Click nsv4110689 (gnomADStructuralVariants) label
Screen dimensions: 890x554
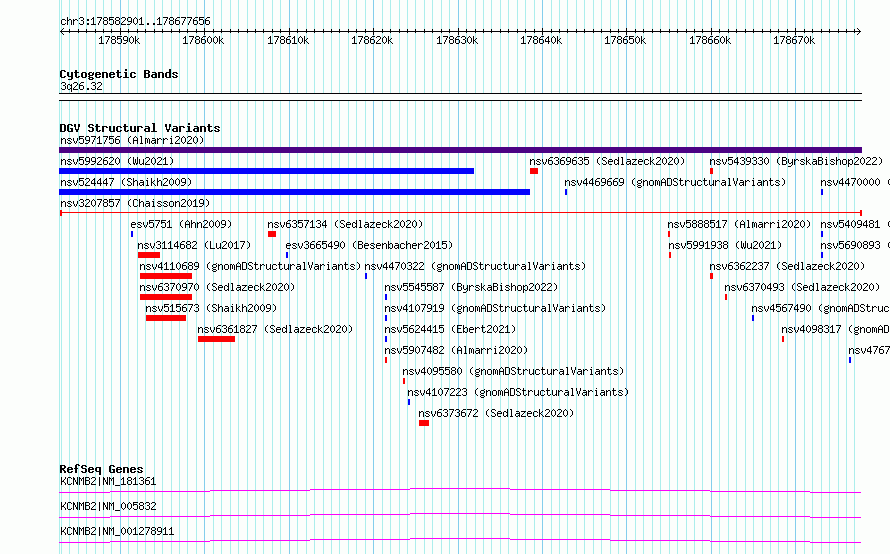pyautogui.click(x=250, y=266)
